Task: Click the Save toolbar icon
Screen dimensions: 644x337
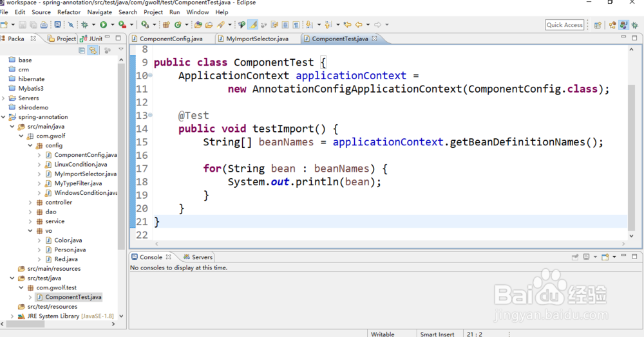Action: click(x=23, y=25)
